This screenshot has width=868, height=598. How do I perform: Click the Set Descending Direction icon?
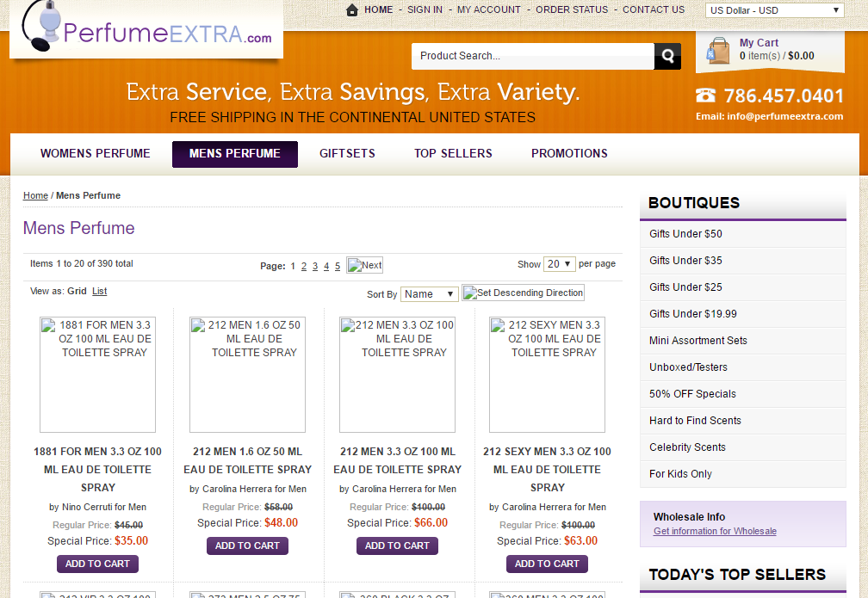[524, 293]
